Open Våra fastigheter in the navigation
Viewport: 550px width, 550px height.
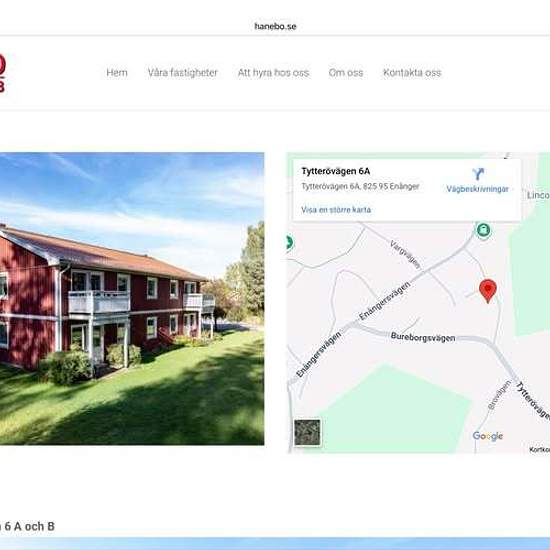tap(182, 73)
